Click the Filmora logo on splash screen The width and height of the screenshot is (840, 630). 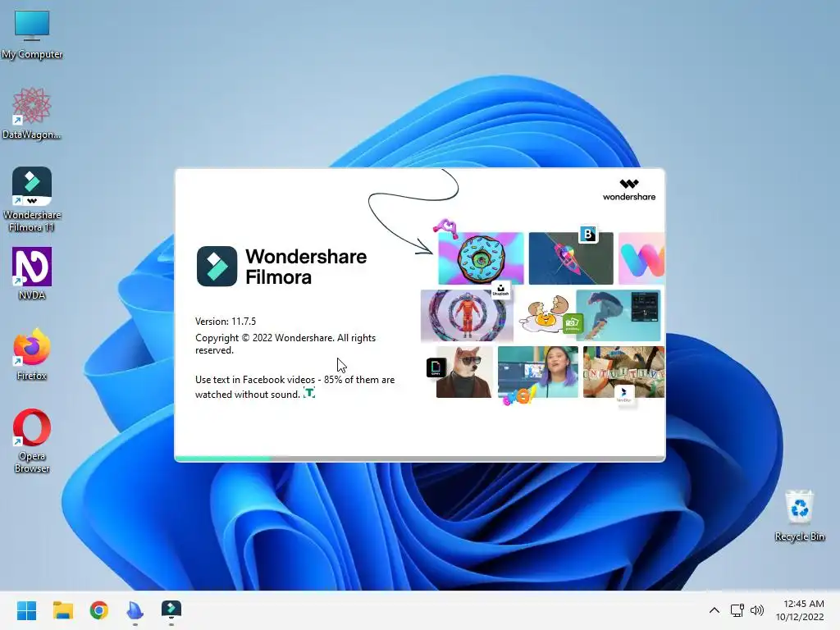click(217, 267)
